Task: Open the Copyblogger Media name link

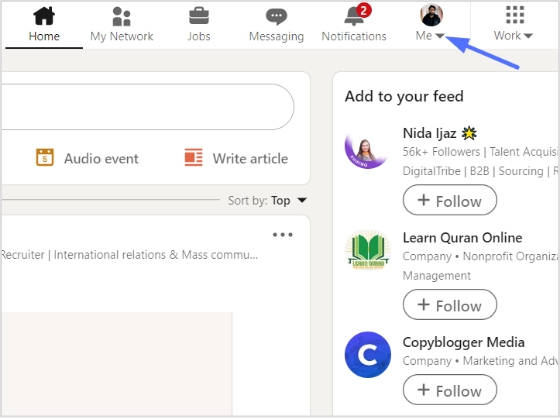Action: (464, 342)
